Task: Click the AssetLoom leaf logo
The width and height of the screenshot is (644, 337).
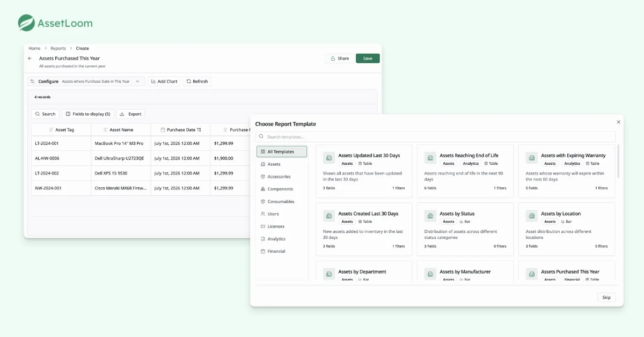Action: (x=26, y=23)
